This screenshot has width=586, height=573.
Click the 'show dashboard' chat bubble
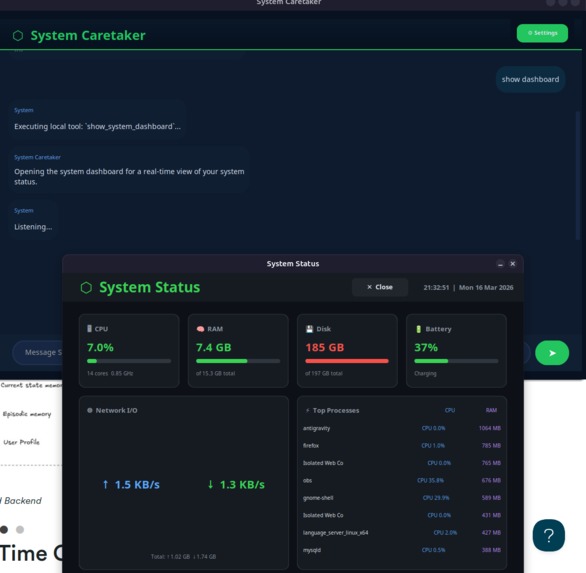[x=530, y=79]
